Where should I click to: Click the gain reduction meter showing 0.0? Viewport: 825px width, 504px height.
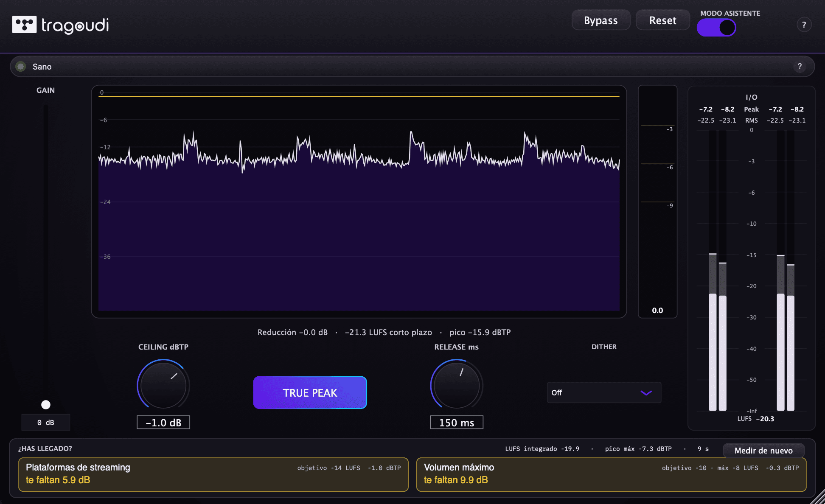[657, 202]
